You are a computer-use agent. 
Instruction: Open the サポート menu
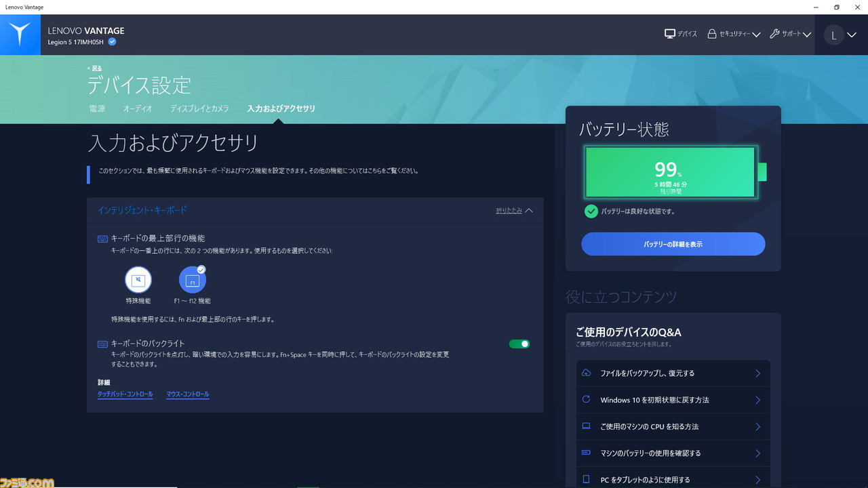(791, 34)
